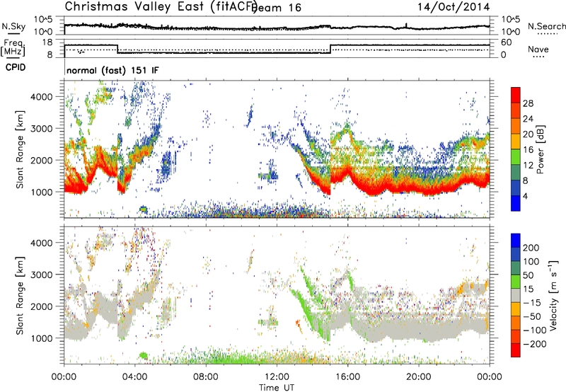Select the 'normal (fast) 151 IF' CPID text
Screen dimensions: 566x392
pyautogui.click(x=112, y=70)
